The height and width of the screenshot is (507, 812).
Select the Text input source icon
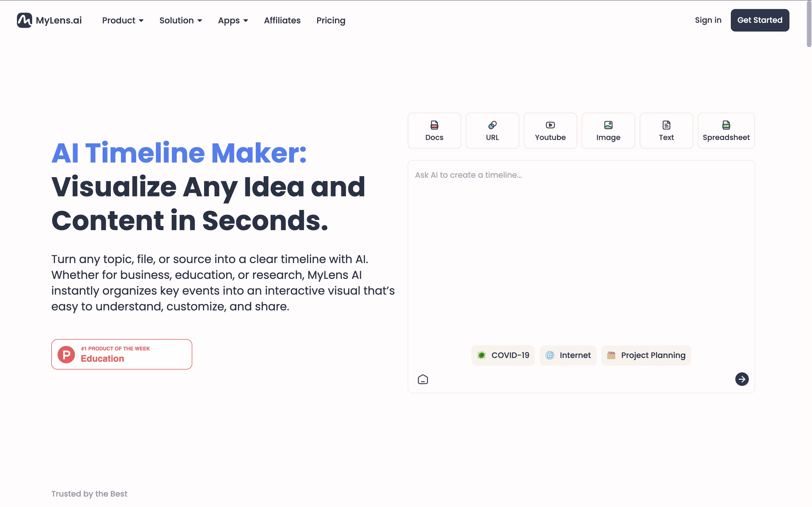click(x=666, y=125)
